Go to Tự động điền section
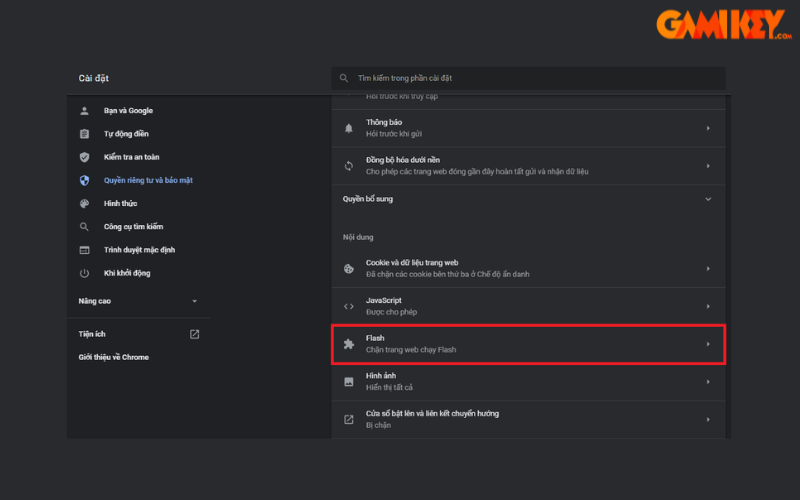The image size is (800, 500). (126, 134)
